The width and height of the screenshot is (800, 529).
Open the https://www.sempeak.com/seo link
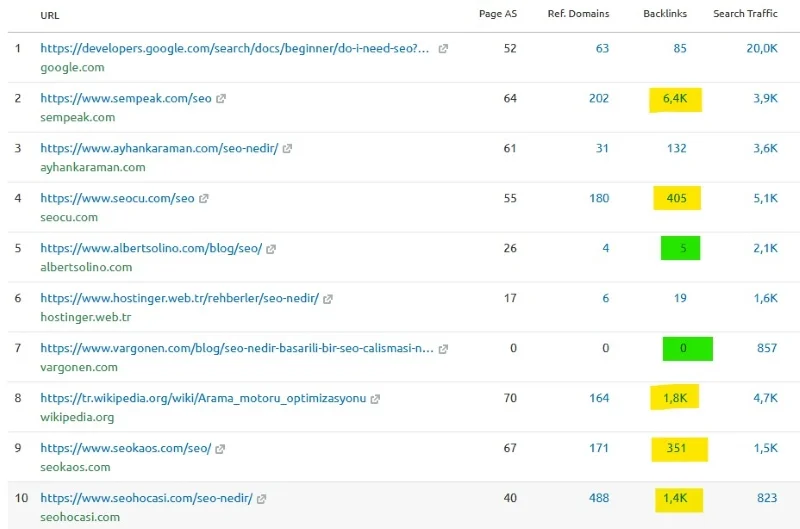click(126, 99)
